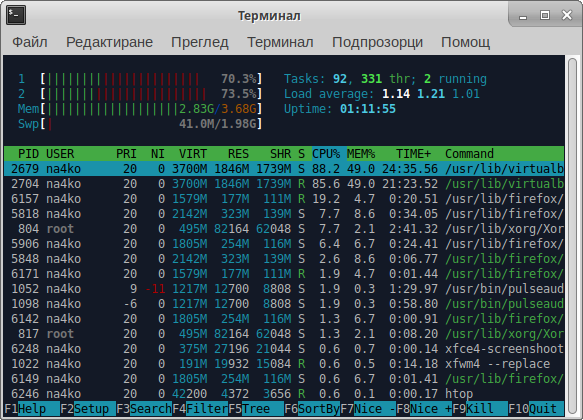
Task: Sort by the RES column header
Action: [x=238, y=154]
